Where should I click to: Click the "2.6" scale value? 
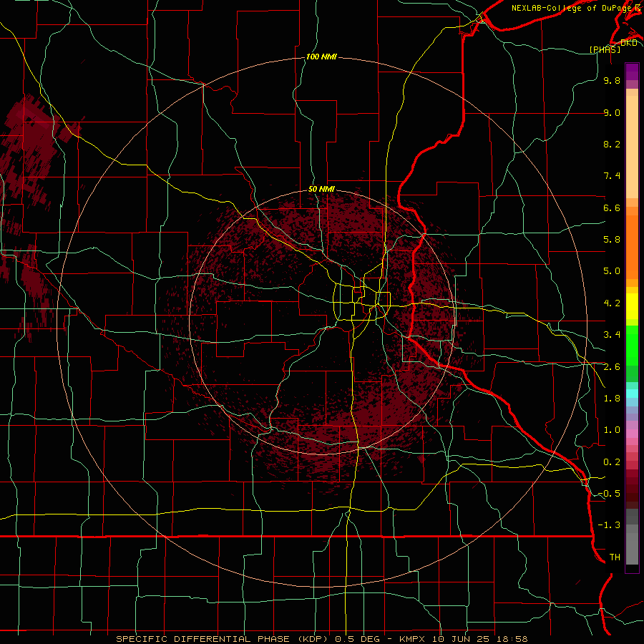(x=612, y=367)
